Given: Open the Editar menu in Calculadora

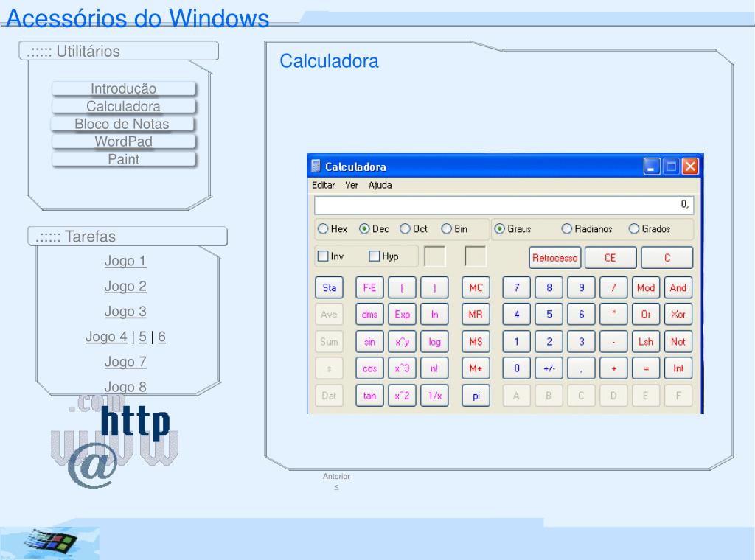Looking at the screenshot, I should (x=323, y=185).
